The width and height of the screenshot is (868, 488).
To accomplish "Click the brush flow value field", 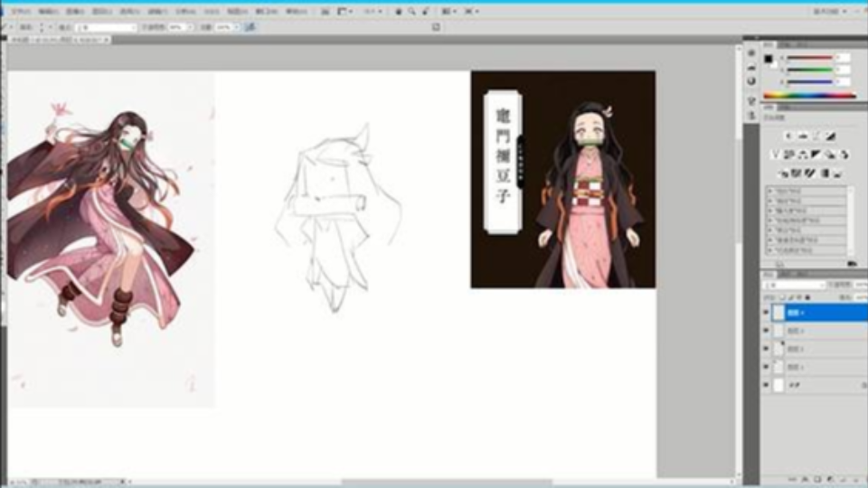I will [x=223, y=27].
